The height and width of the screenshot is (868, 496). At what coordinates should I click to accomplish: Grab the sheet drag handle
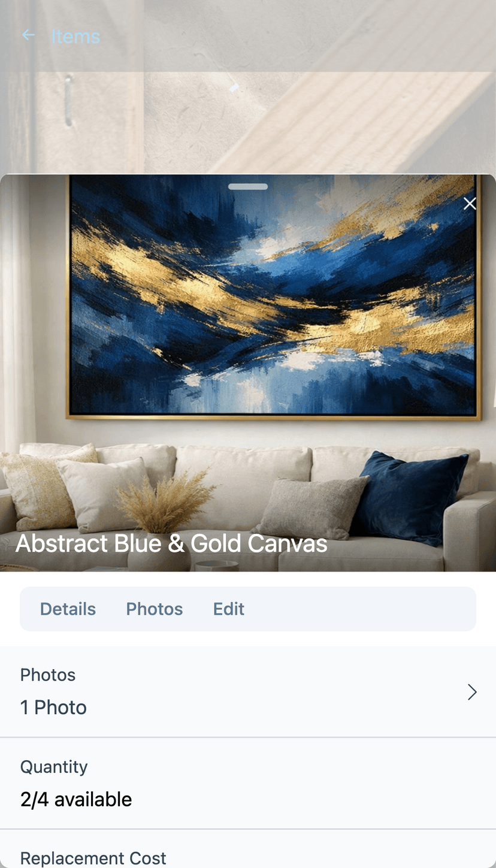248,186
